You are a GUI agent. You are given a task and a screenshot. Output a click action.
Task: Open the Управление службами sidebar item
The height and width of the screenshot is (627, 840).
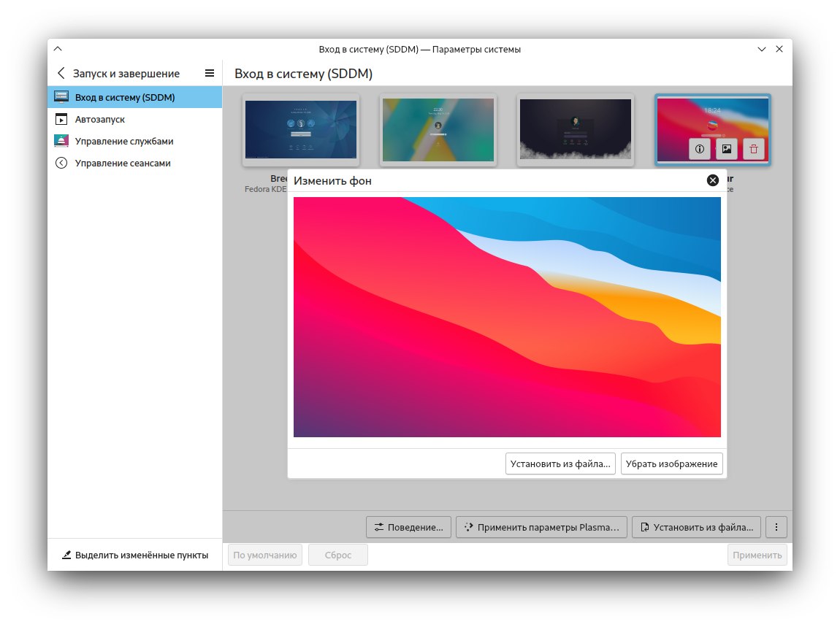134,142
